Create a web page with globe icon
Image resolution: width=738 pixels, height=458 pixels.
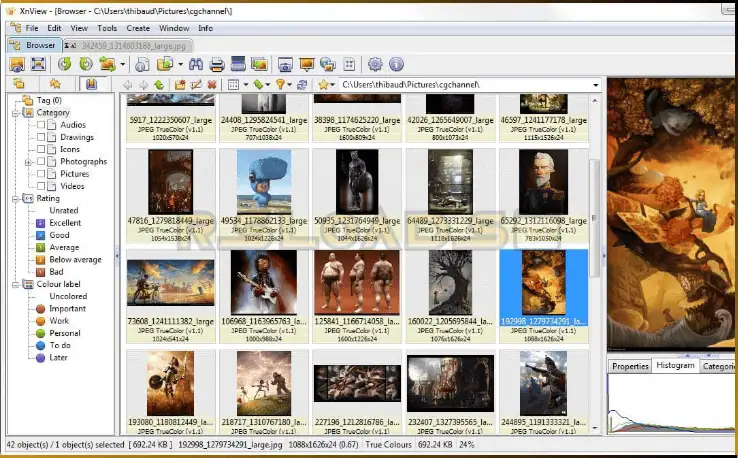(328, 64)
